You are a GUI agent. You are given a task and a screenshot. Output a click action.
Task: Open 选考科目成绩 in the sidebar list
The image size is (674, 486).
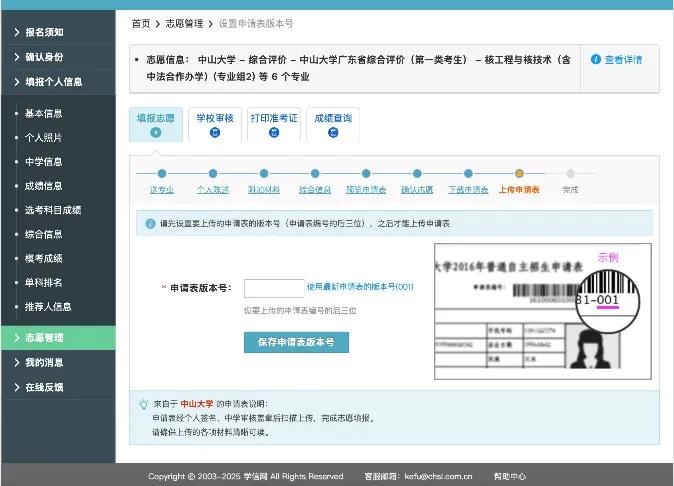(x=53, y=210)
